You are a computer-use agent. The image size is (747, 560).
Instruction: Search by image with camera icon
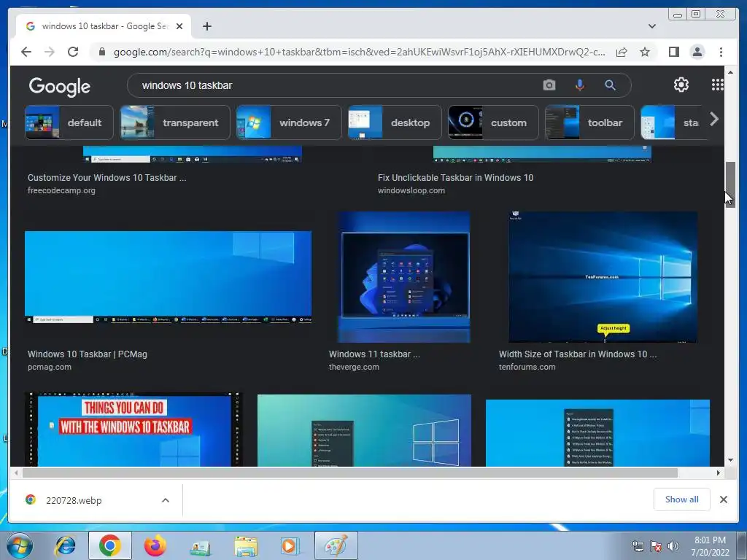(x=549, y=85)
